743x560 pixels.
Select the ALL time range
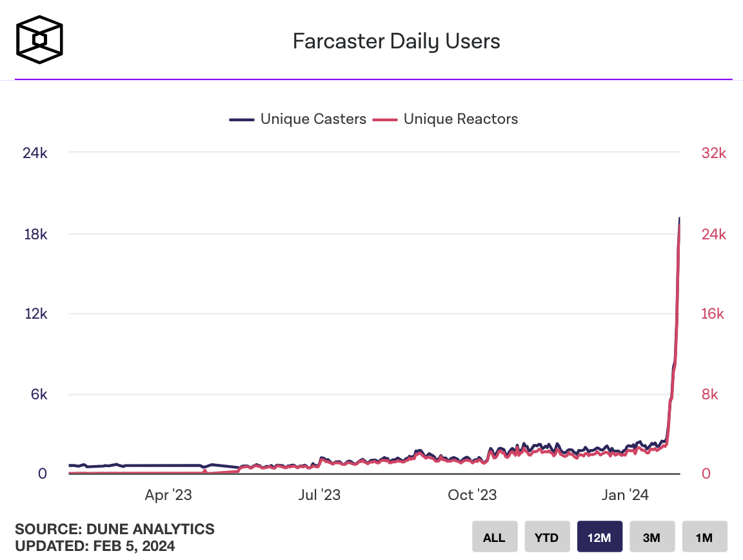click(494, 537)
